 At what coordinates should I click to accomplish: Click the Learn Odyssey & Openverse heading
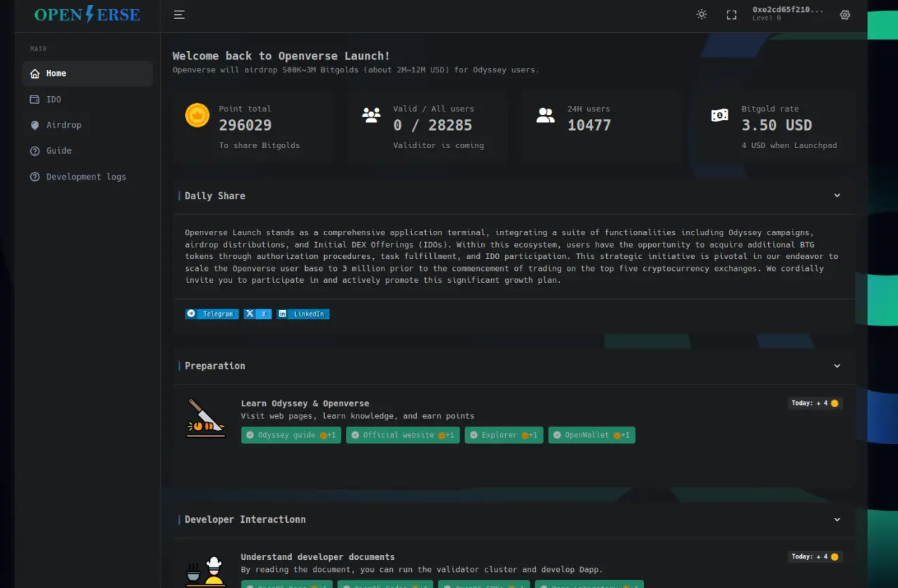(x=305, y=403)
